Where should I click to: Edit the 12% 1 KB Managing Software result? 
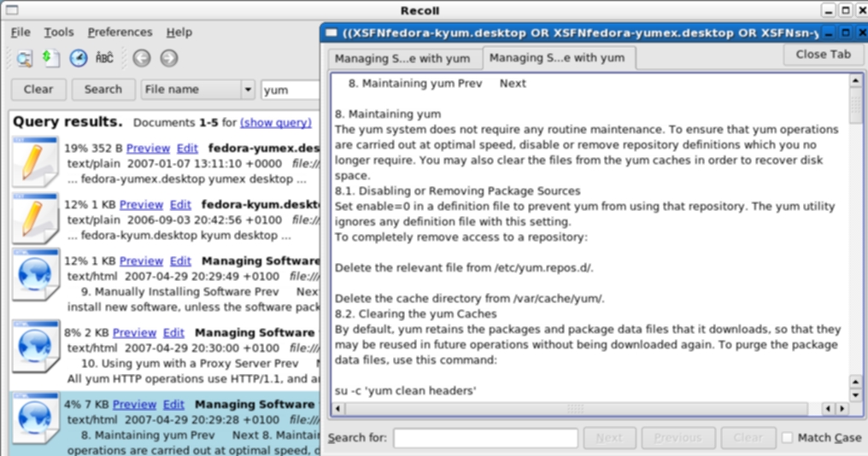coord(180,261)
